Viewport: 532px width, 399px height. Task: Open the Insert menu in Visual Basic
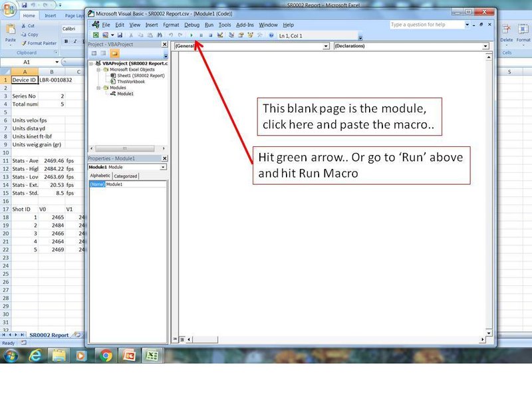pos(152,25)
